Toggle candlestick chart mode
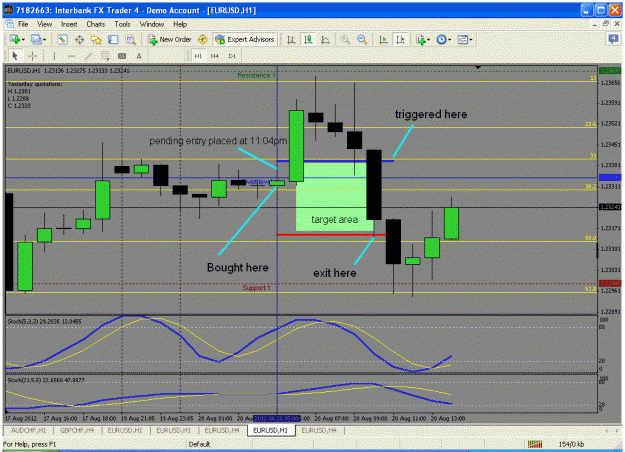Screen dimensions: 625x452 308,39
